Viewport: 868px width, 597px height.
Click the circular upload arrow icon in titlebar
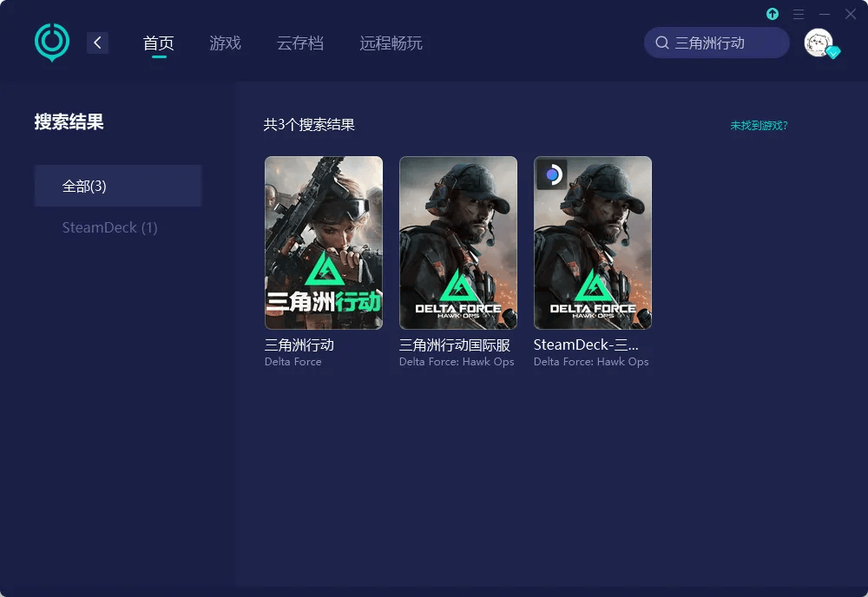772,14
